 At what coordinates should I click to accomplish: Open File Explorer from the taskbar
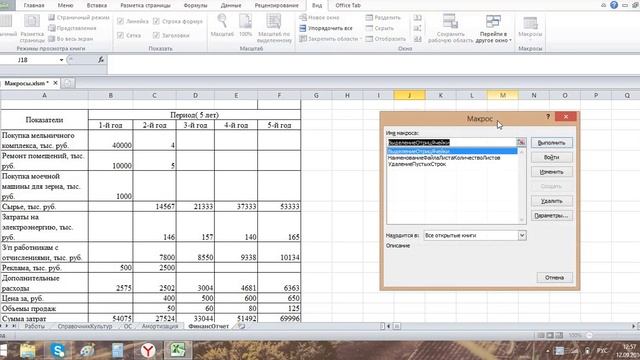[28, 350]
